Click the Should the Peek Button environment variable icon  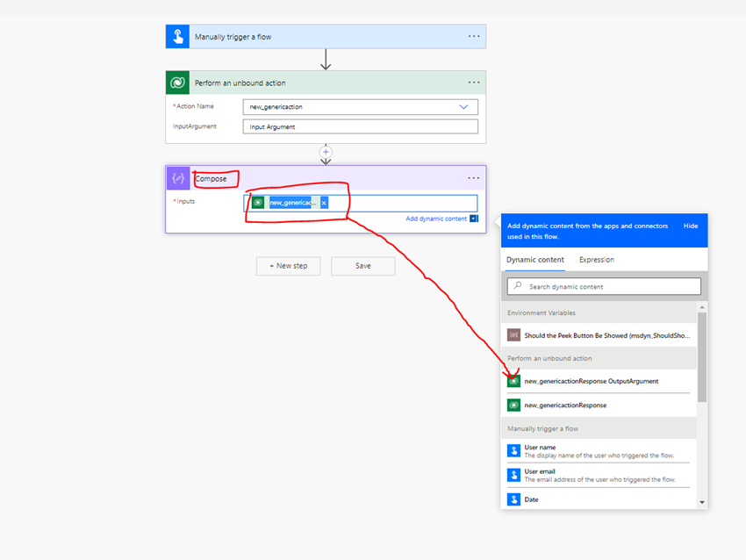pyautogui.click(x=513, y=335)
